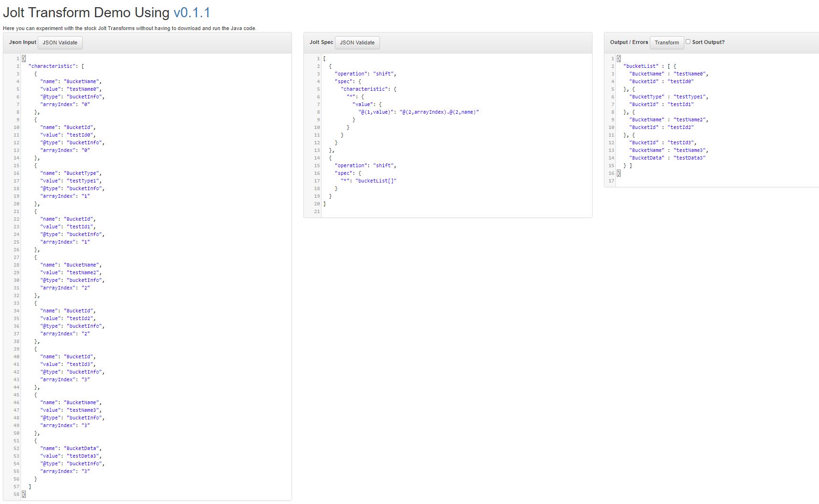Click the "Sort Output?" label text
Screen dimensions: 819x504
tap(708, 42)
